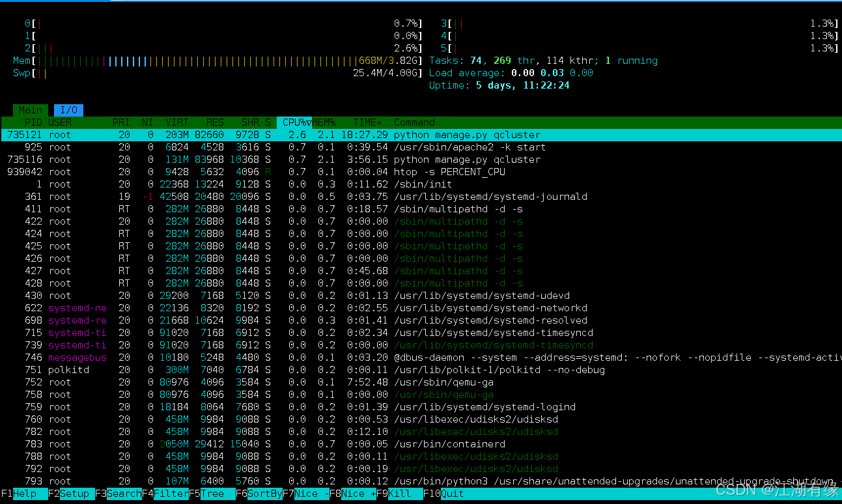This screenshot has height=504, width=842.
Task: Select the polkitd process row
Action: [x=421, y=370]
